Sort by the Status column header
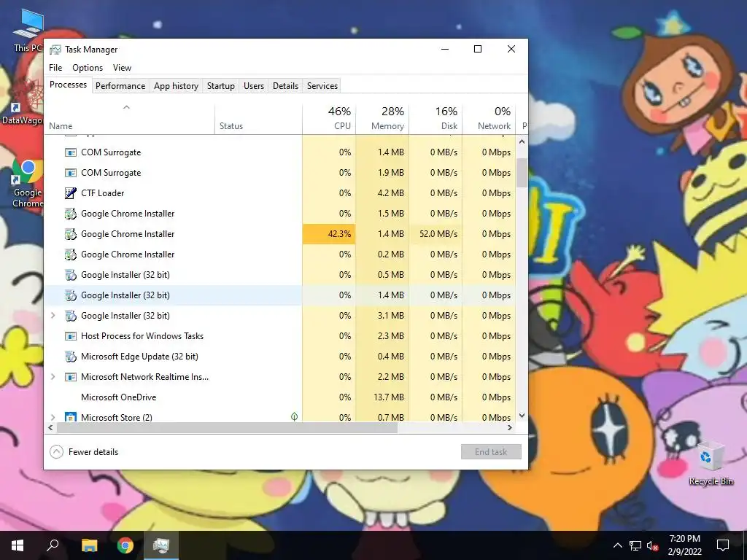The width and height of the screenshot is (747, 560). pyautogui.click(x=258, y=118)
